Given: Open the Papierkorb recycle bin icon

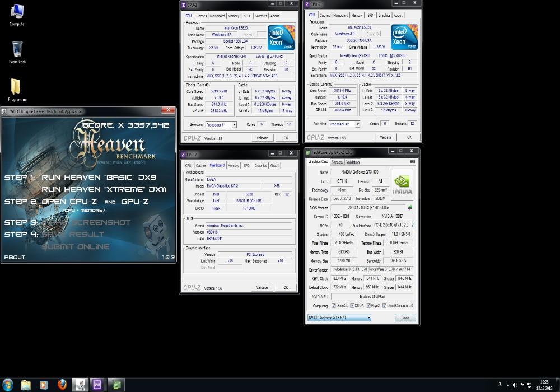Looking at the screenshot, I should tap(17, 52).
